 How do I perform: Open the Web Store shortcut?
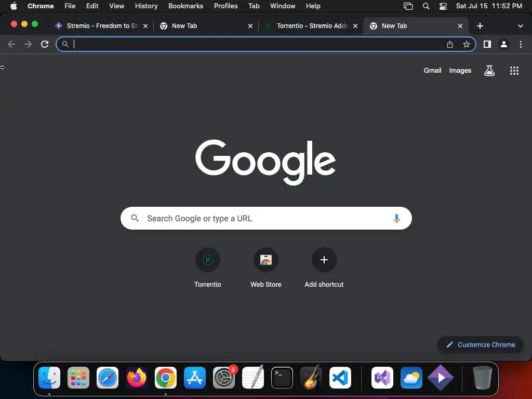pos(266,268)
